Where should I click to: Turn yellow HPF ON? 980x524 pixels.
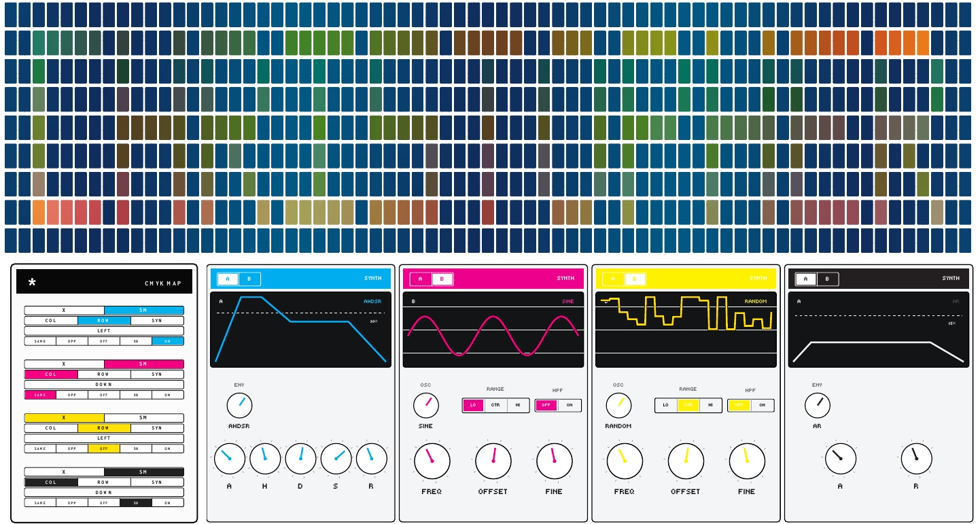(763, 405)
